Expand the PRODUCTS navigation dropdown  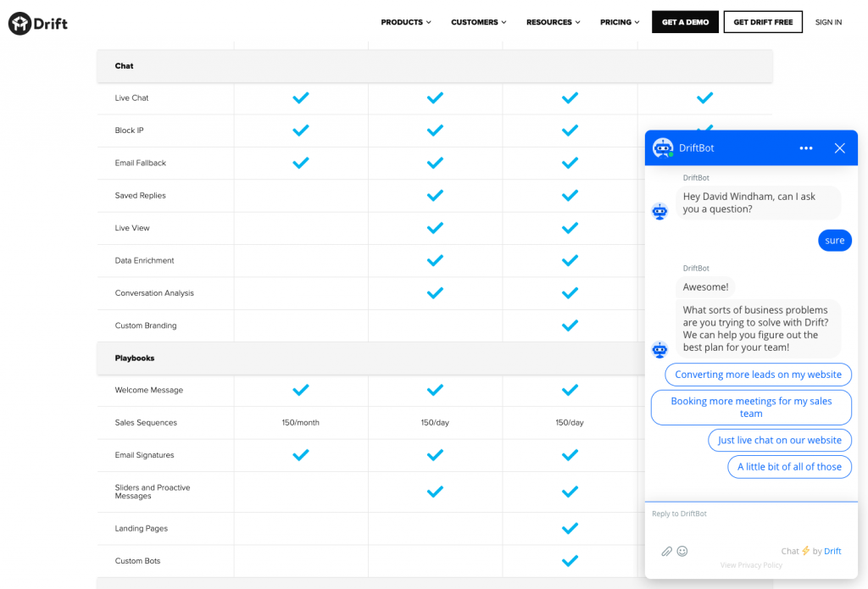click(406, 22)
